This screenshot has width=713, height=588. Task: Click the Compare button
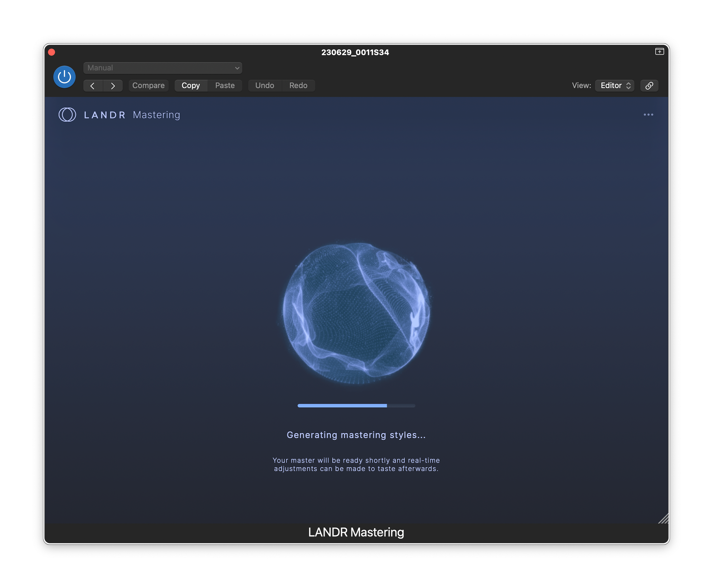148,86
